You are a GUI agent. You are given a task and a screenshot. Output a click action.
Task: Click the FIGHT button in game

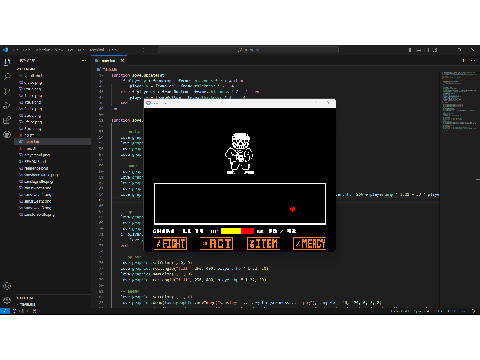[x=170, y=244]
